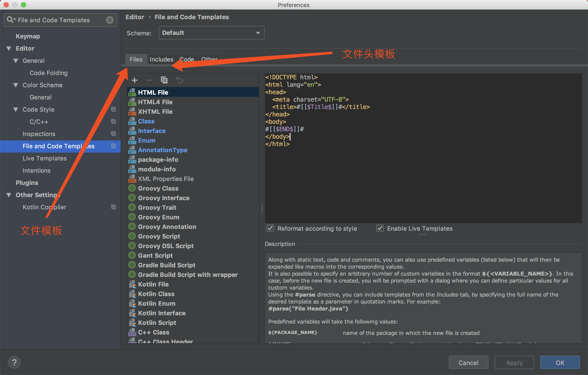Open the Scheme Default dropdown
The image size is (588, 375).
pyautogui.click(x=211, y=33)
